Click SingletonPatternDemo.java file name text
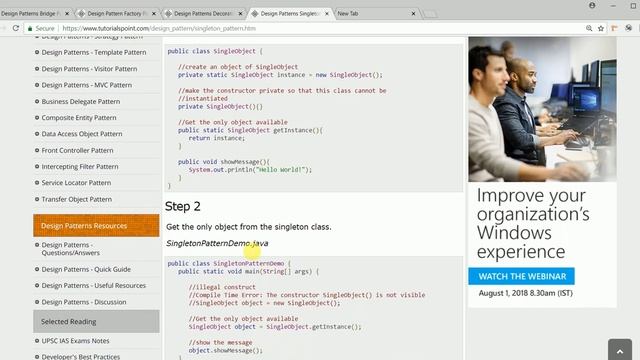 point(217,243)
